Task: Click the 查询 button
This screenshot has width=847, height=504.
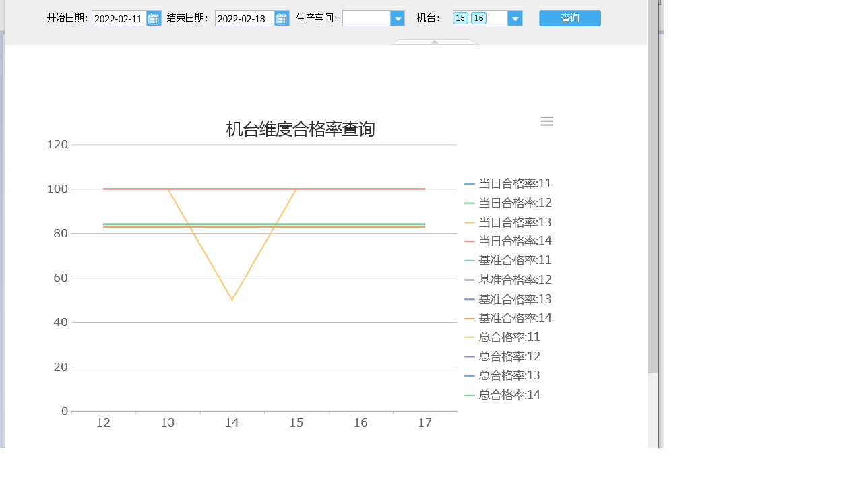Action: (570, 18)
